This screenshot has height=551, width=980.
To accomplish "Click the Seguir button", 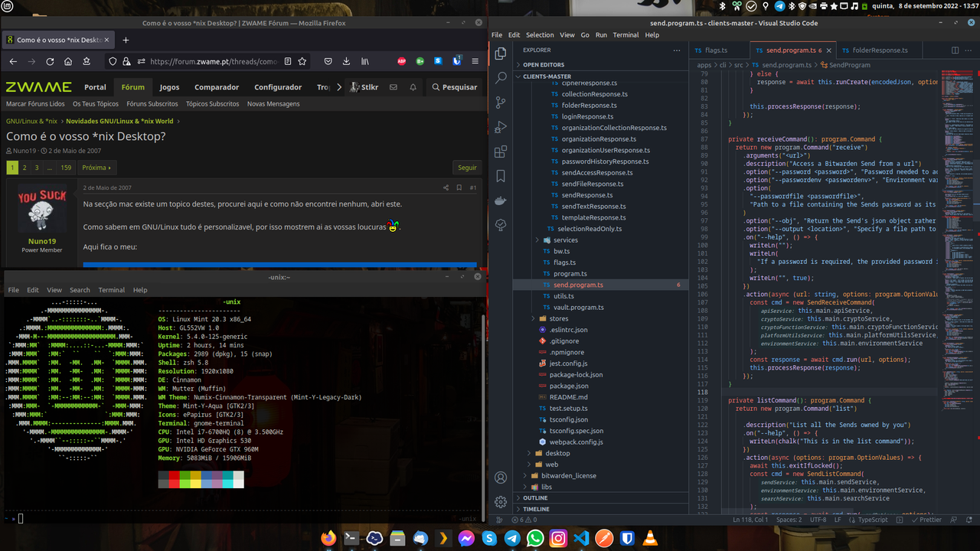I will click(x=467, y=168).
